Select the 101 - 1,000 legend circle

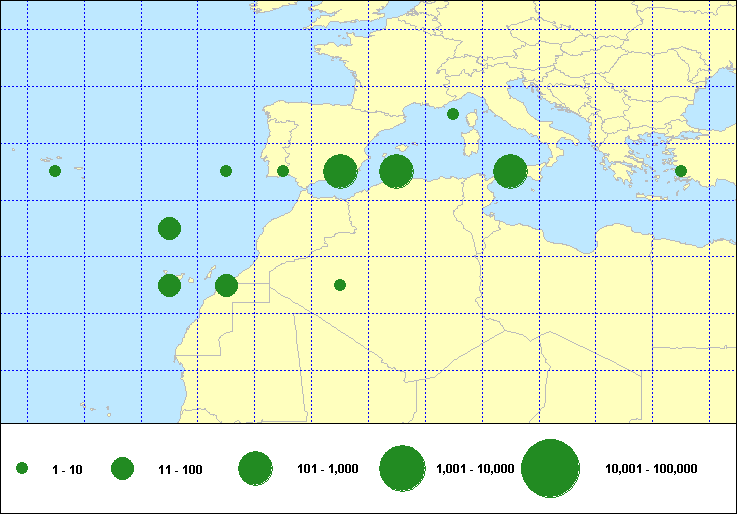coord(256,469)
